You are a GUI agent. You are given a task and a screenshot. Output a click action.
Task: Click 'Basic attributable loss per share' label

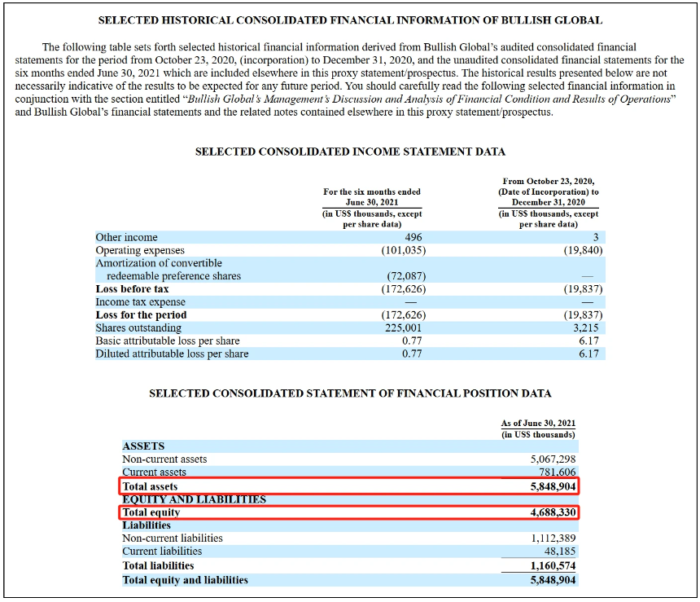tap(168, 341)
